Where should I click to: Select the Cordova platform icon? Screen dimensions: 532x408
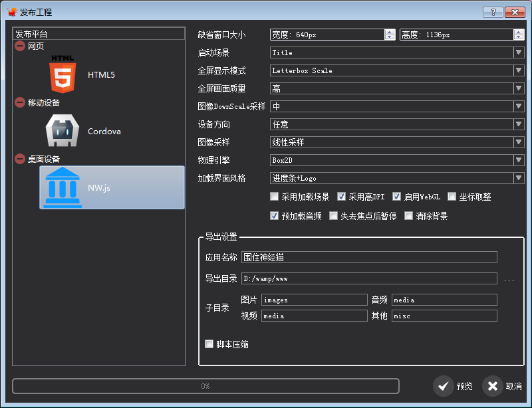point(62,131)
